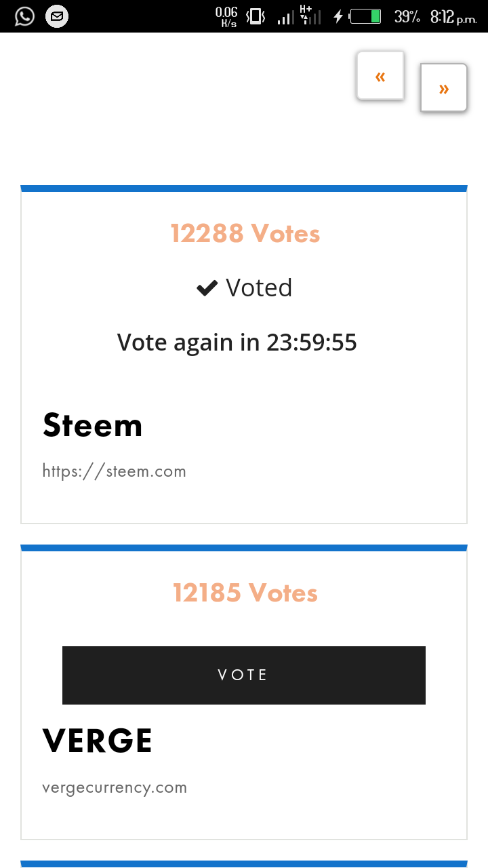Viewport: 488px width, 868px height.
Task: Go to previous page with « button
Action: [380, 76]
